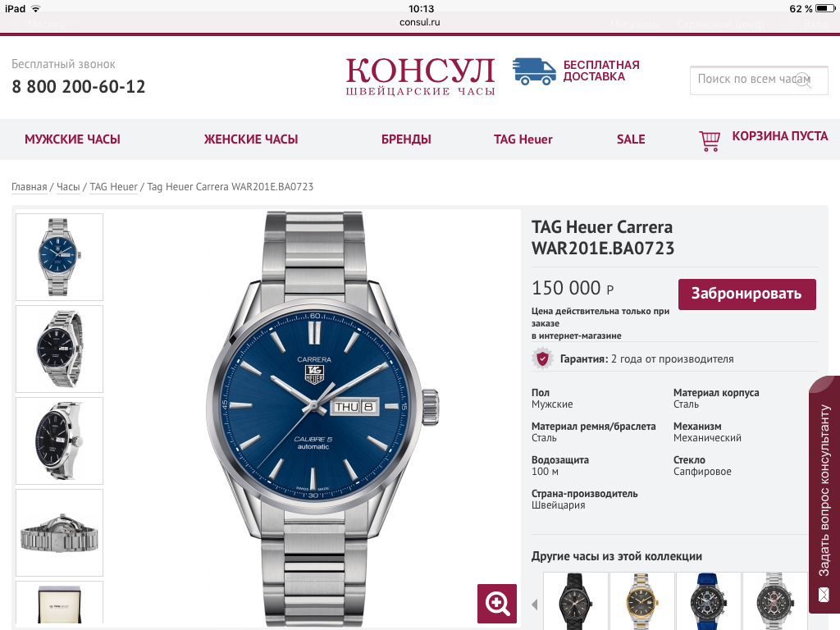Open the МУЖСКИЕ ЧАСЫ menu
This screenshot has width=840, height=630.
pyautogui.click(x=72, y=139)
